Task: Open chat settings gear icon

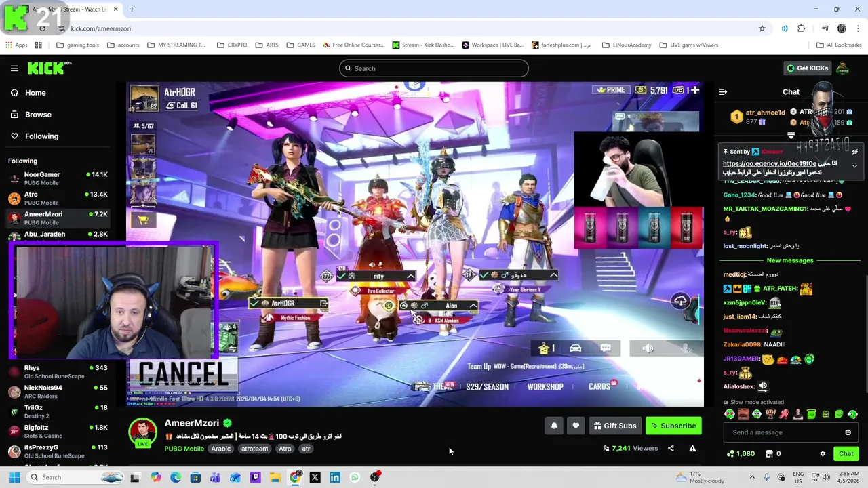Action: (x=823, y=453)
